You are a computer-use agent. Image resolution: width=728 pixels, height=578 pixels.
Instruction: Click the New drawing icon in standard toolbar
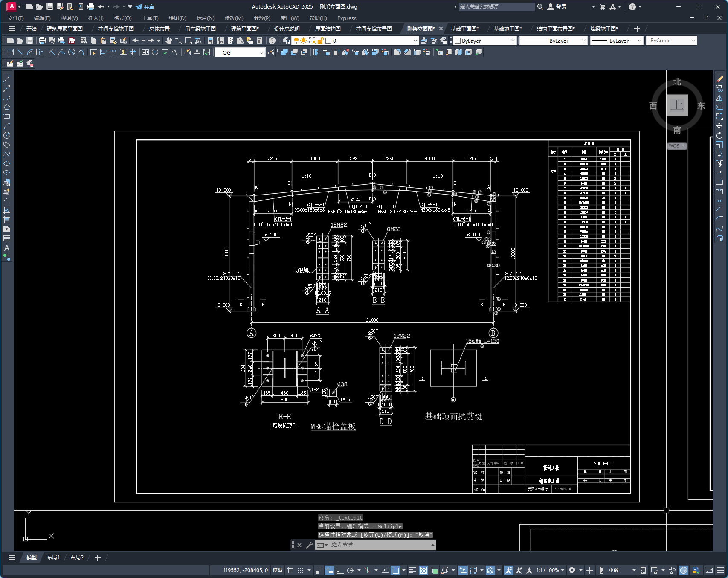coord(10,41)
